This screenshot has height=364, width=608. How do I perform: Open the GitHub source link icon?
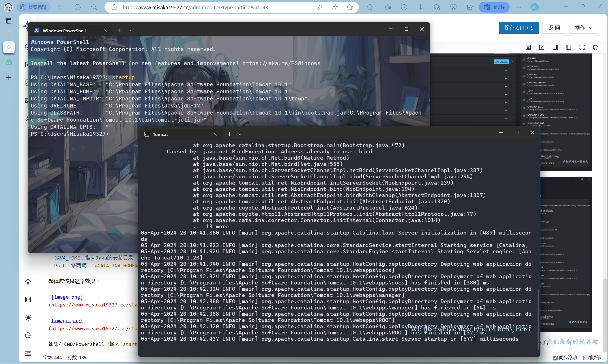(595, 48)
